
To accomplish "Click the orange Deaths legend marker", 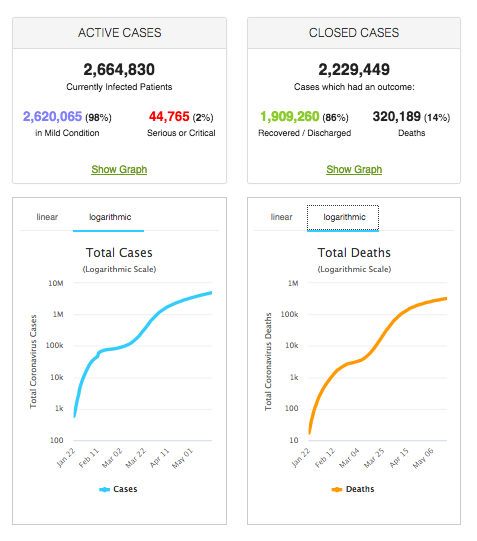I will 337,489.
